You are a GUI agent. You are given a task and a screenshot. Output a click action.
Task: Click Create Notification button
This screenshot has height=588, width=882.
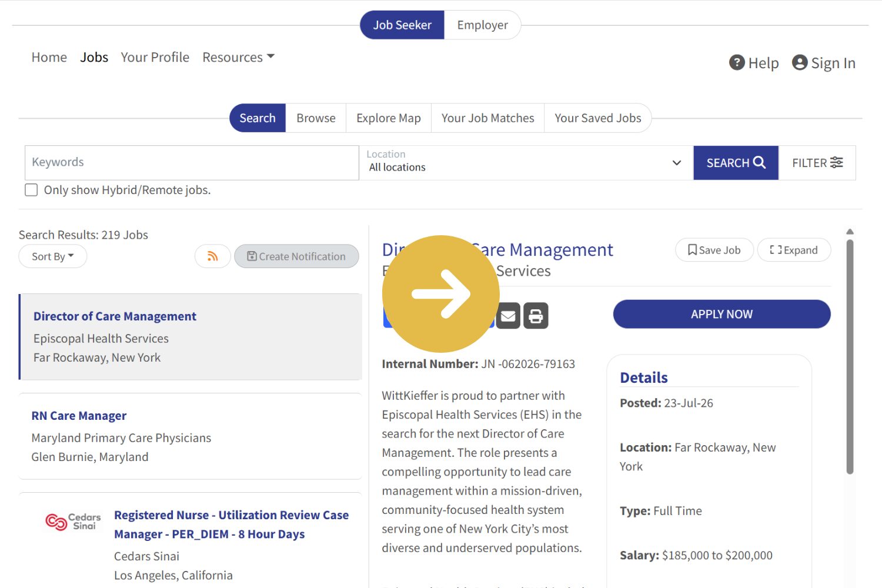[x=296, y=256]
